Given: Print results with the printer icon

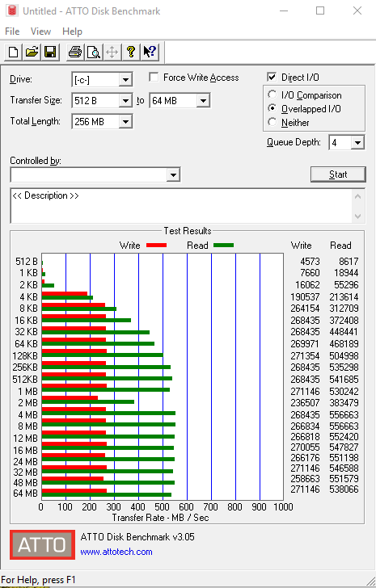Looking at the screenshot, I should (x=75, y=52).
